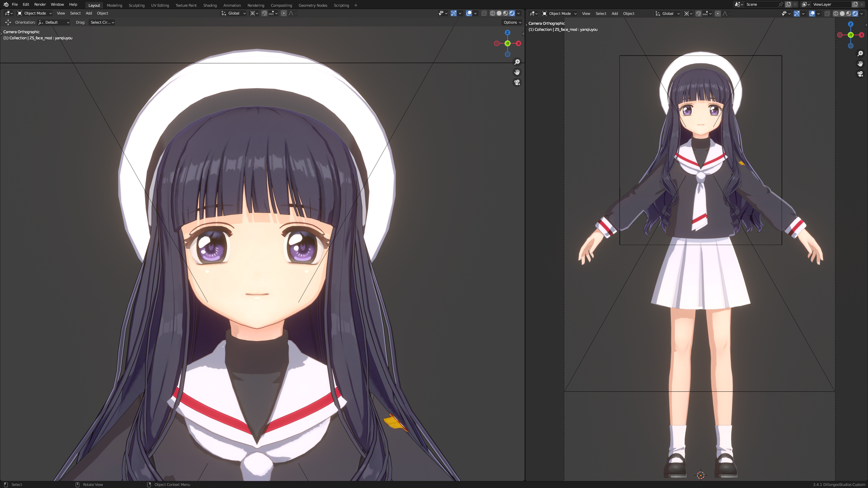Open right viewport Object menu
Screen dimensions: 868x488
tap(629, 14)
